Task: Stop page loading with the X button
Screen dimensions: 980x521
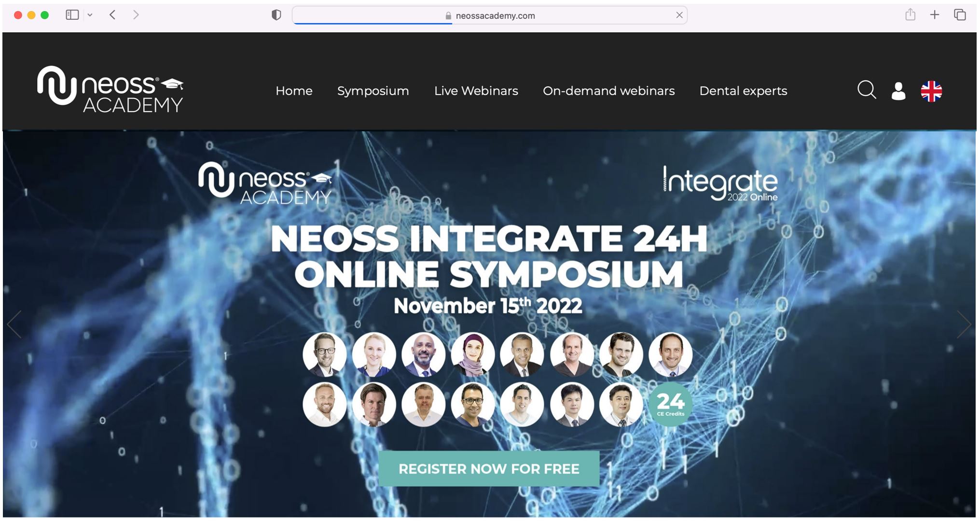Action: [679, 15]
